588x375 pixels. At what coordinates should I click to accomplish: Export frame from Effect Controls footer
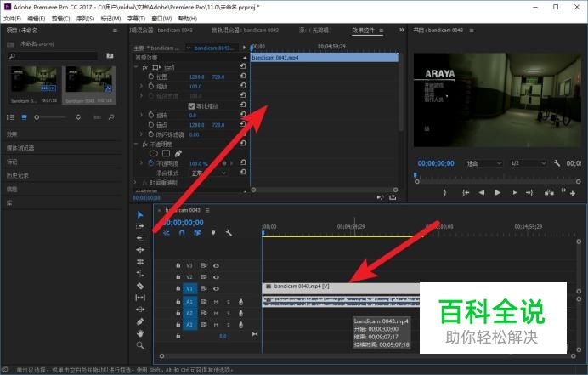click(x=393, y=197)
